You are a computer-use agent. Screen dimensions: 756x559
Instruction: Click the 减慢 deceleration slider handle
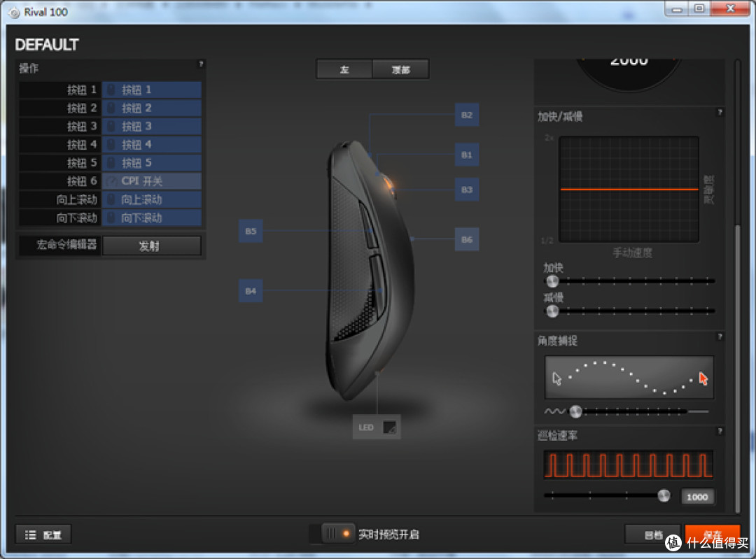click(552, 311)
